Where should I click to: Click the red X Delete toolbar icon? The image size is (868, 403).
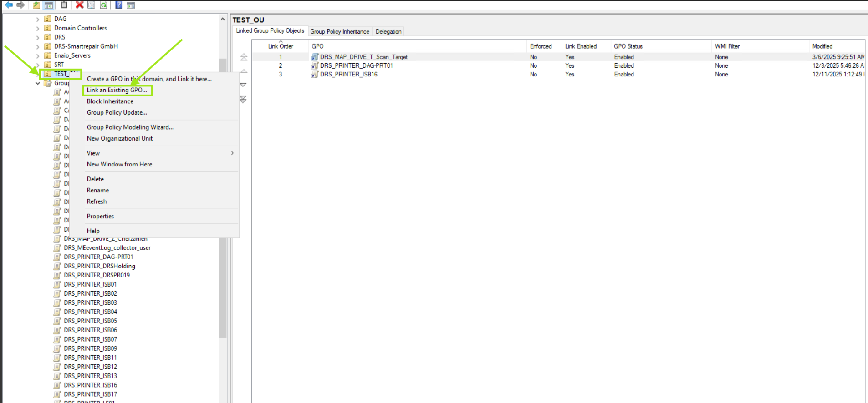(79, 5)
